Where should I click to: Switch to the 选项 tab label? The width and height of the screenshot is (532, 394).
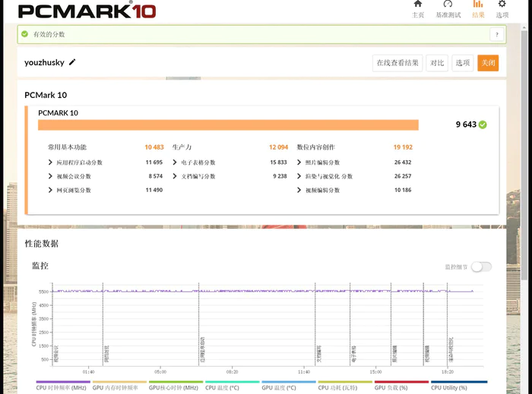pyautogui.click(x=502, y=15)
